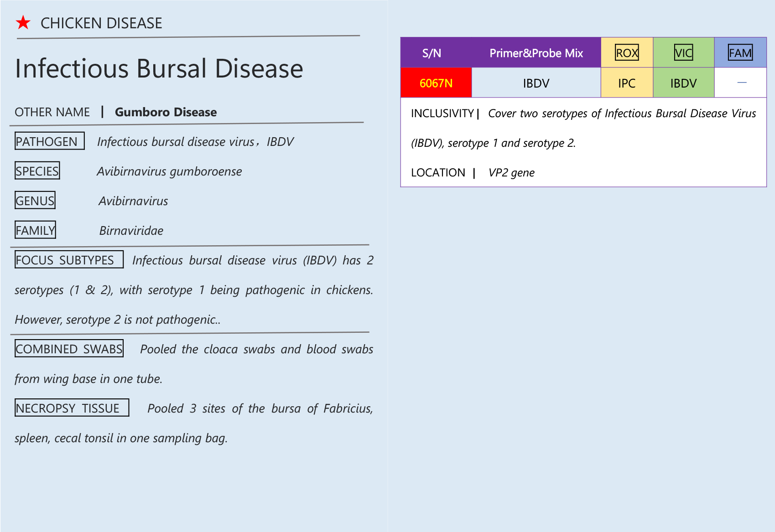The width and height of the screenshot is (775, 532).
Task: Click the ROX column header
Action: 627,53
